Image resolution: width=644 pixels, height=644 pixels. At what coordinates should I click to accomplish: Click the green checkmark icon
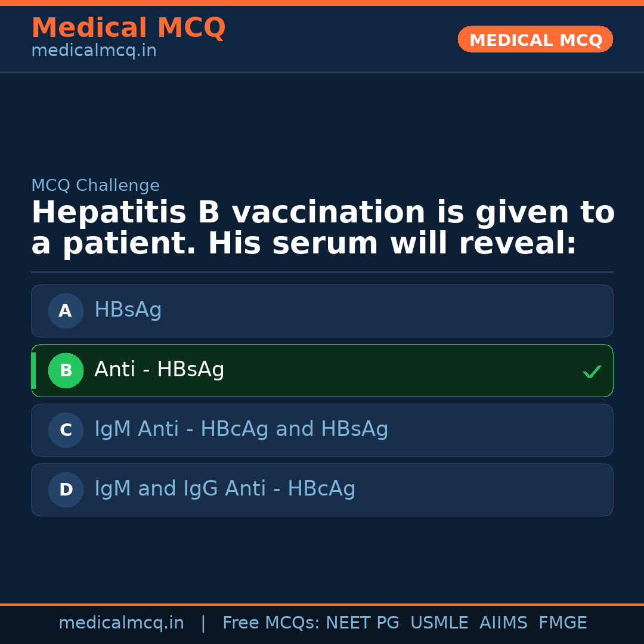592,371
